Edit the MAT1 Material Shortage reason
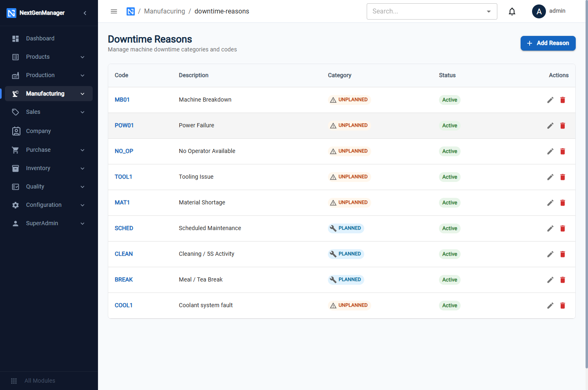 (x=550, y=203)
